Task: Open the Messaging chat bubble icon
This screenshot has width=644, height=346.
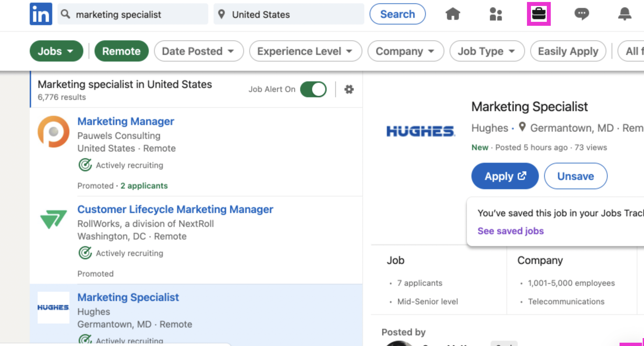Action: (582, 14)
